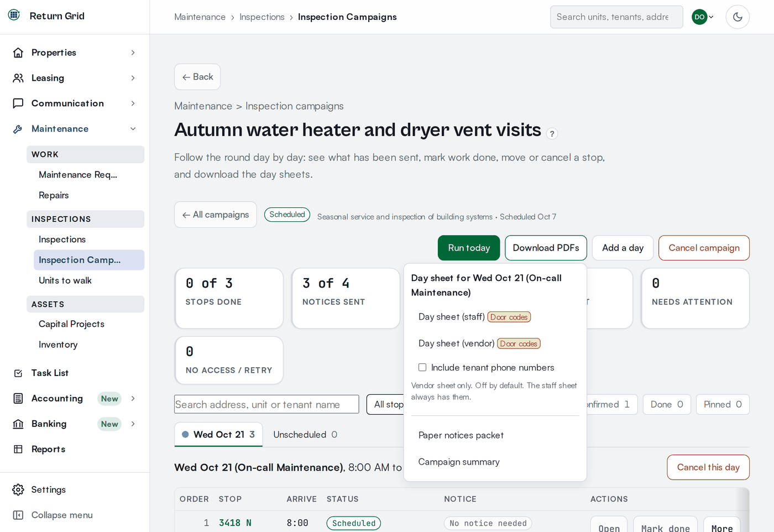Select Day sheet (staff) from the download menu
774x532 pixels.
click(x=495, y=317)
